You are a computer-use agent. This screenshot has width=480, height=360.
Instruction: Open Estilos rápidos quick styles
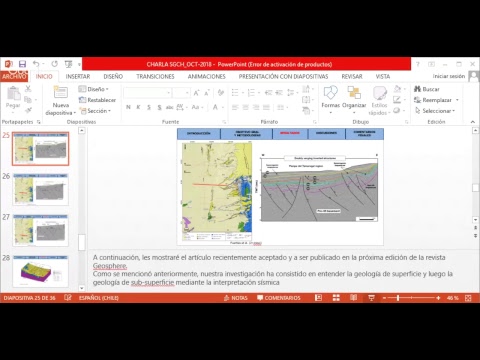pos(379,101)
